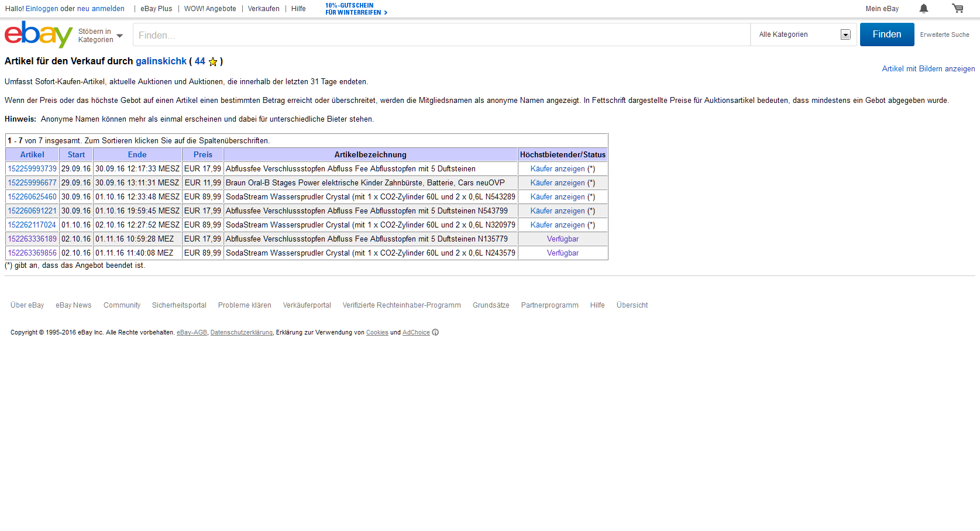This screenshot has width=980, height=531.
Task: Open the notifications bell icon
Action: (924, 8)
